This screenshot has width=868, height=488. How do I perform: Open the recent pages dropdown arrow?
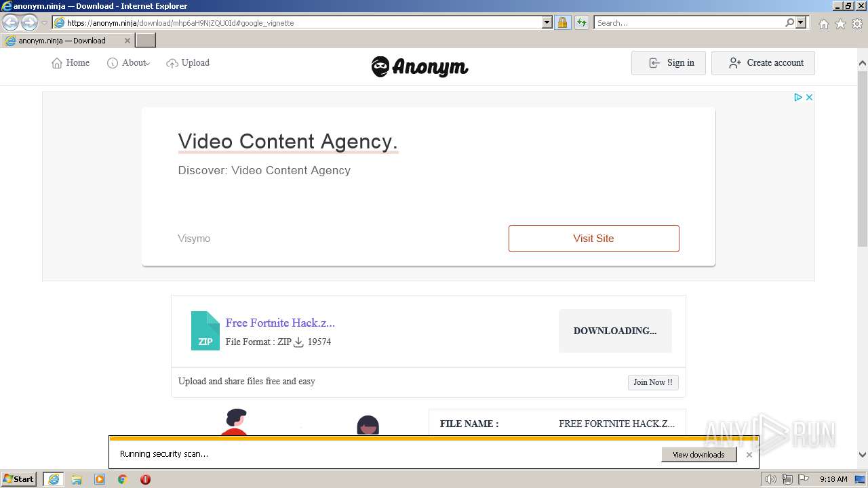point(44,23)
